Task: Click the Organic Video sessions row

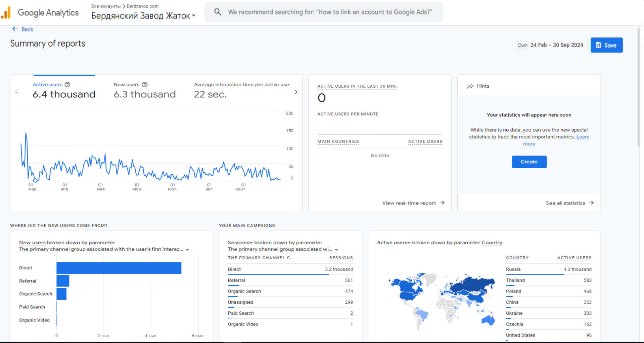Action: tap(290, 324)
